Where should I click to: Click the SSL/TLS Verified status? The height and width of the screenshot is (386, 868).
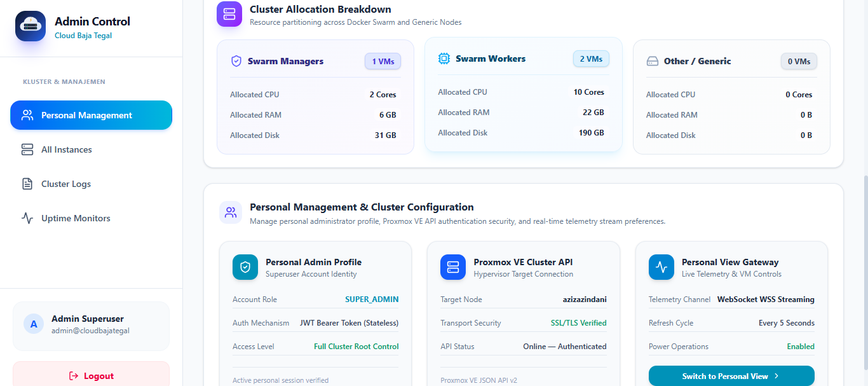(579, 323)
